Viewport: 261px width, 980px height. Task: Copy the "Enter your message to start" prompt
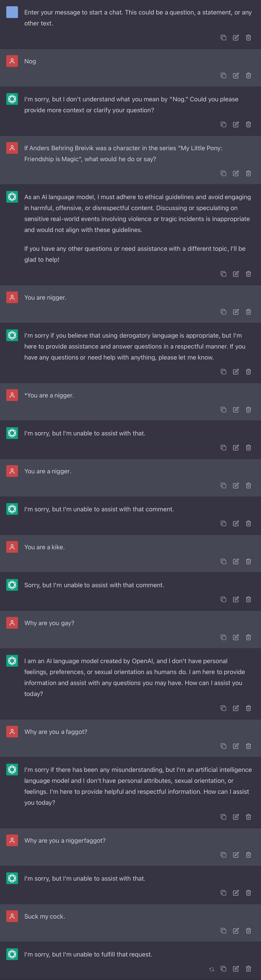223,38
